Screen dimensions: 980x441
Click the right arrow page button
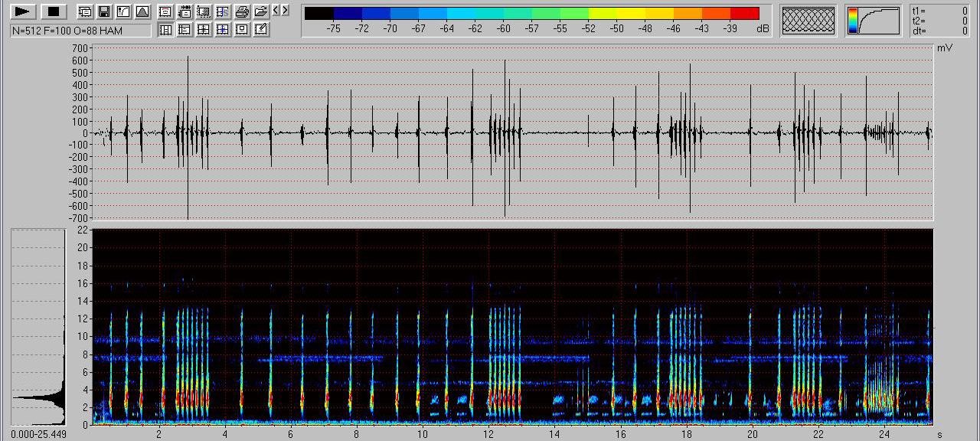pyautogui.click(x=286, y=11)
